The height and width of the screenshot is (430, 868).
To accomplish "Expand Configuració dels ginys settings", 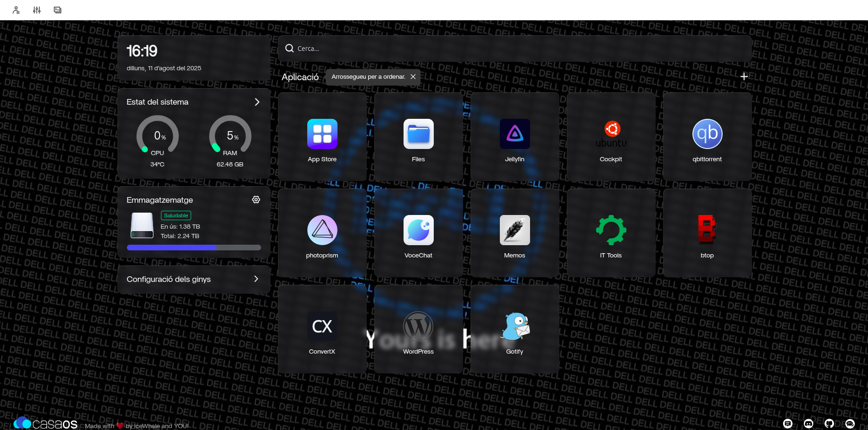I will [x=256, y=279].
